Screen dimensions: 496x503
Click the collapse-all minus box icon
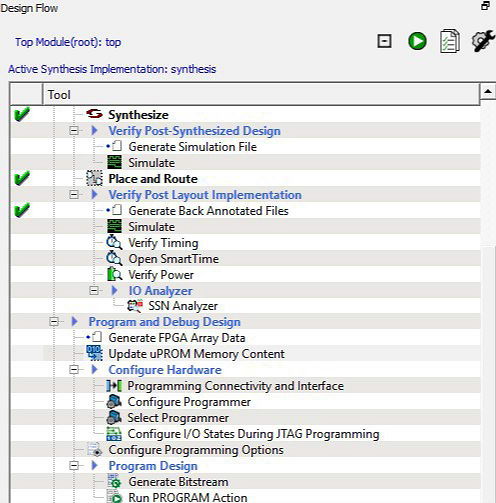click(384, 41)
